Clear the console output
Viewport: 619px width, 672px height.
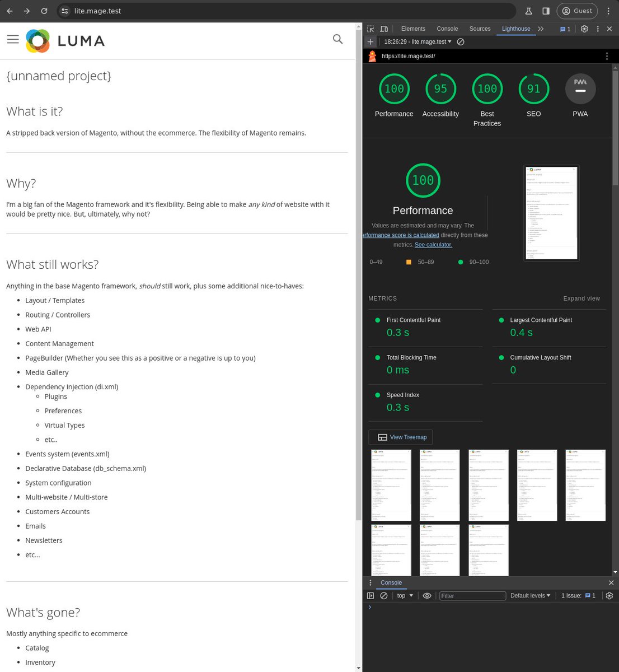point(384,596)
